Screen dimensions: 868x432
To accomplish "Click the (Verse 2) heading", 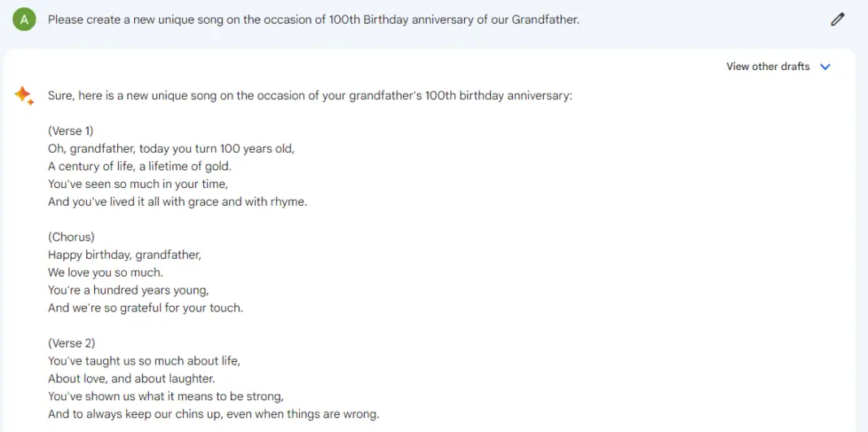I will tap(71, 343).
